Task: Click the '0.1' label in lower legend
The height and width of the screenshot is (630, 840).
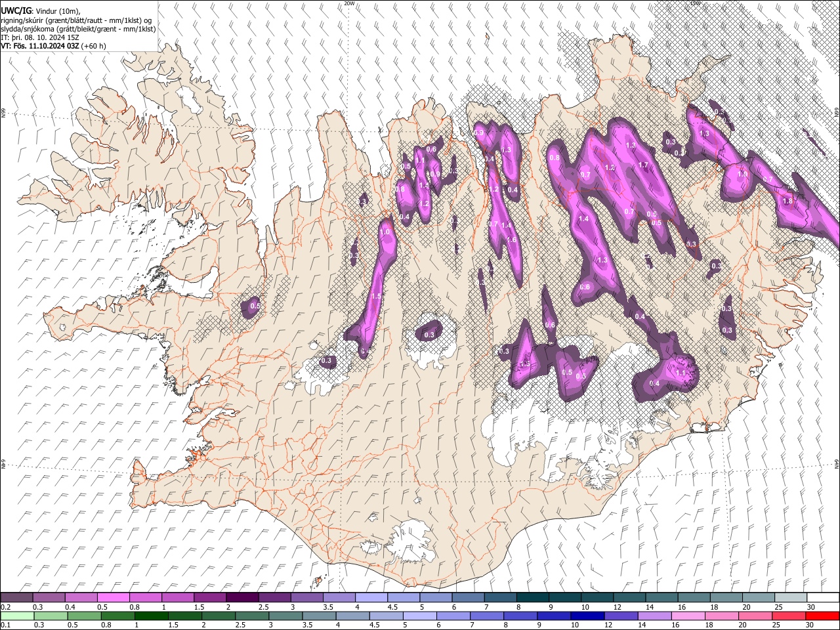Action: point(5,625)
